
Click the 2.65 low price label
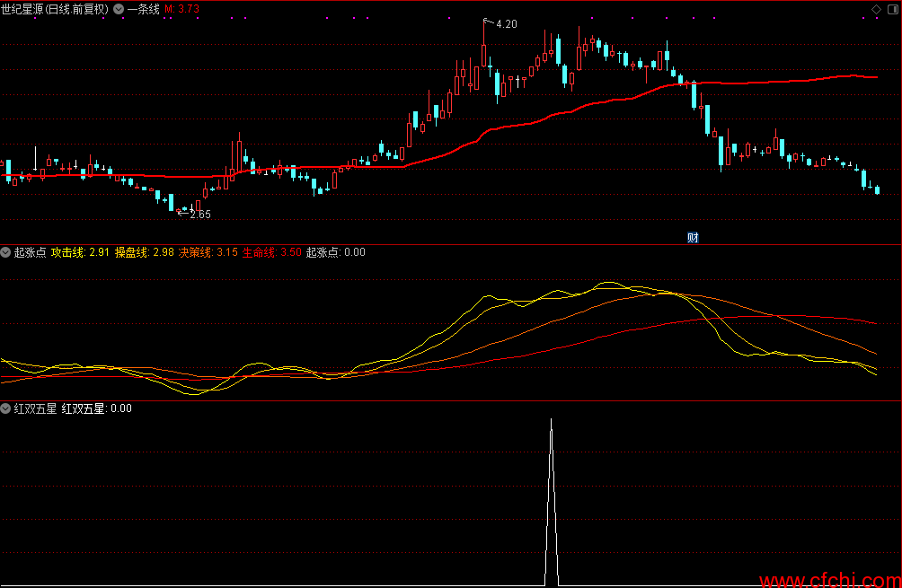coord(200,215)
